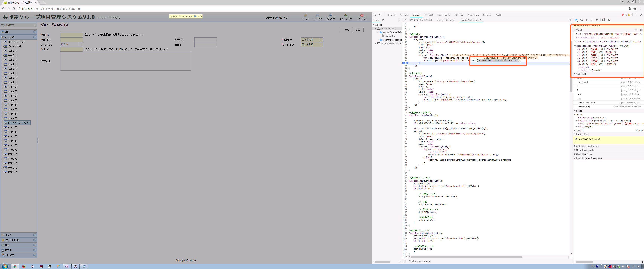Expand Global Listeners section
This screenshot has width=644, height=269.
pyautogui.click(x=575, y=154)
